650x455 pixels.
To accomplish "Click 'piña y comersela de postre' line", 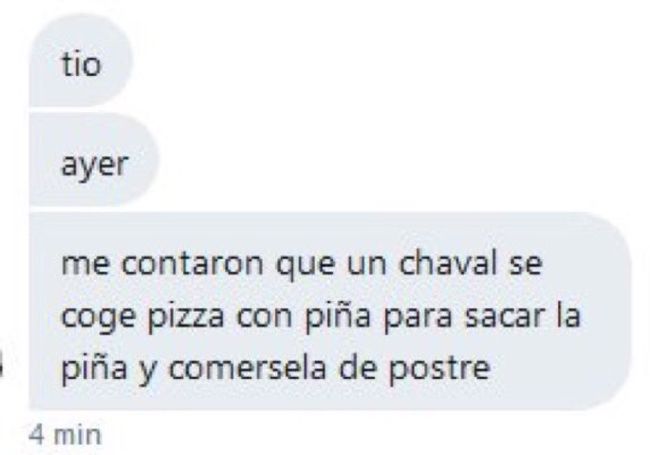I will tap(275, 368).
